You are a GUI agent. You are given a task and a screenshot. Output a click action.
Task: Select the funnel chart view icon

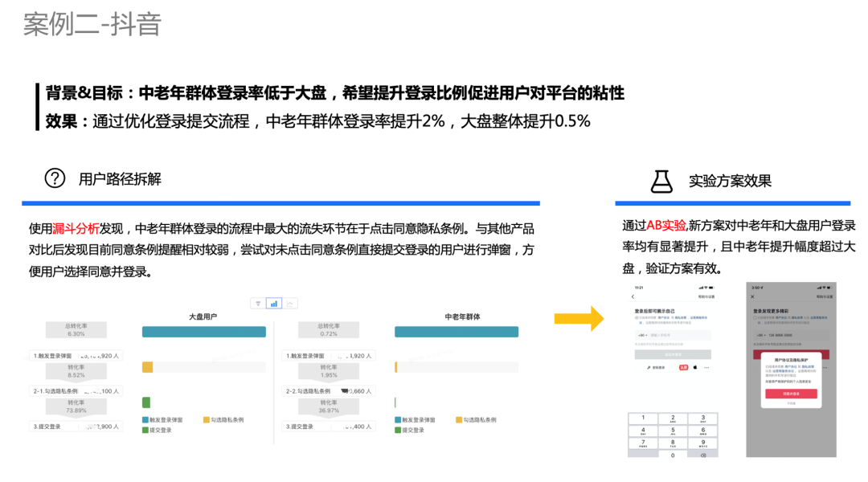[x=258, y=303]
